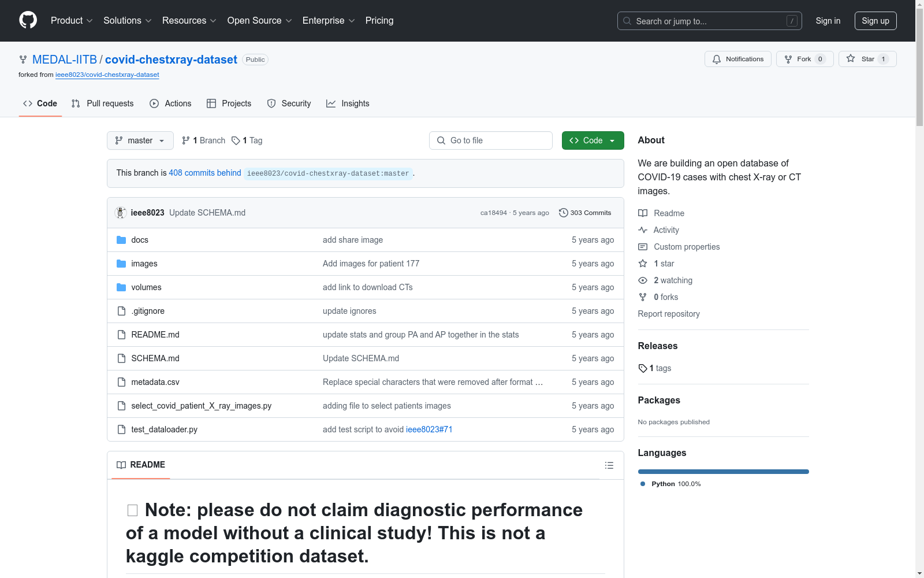Open the master branch selector dropdown
924x578 pixels.
[140, 140]
